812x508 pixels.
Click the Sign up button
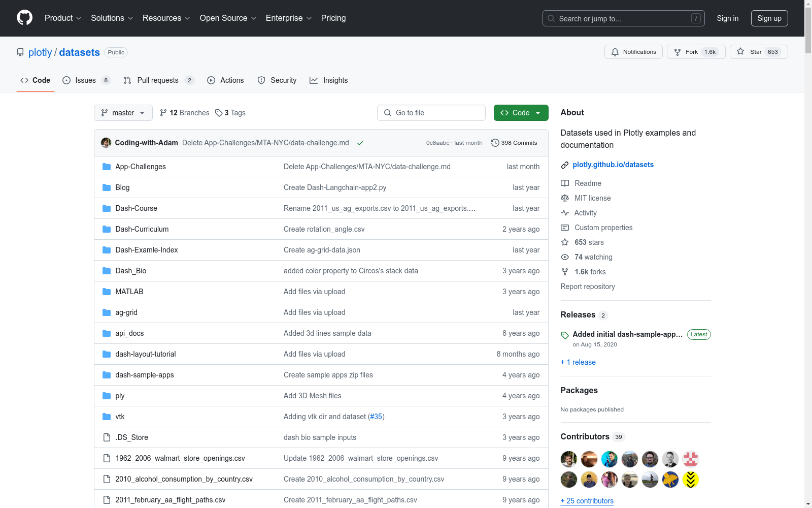[769, 18]
